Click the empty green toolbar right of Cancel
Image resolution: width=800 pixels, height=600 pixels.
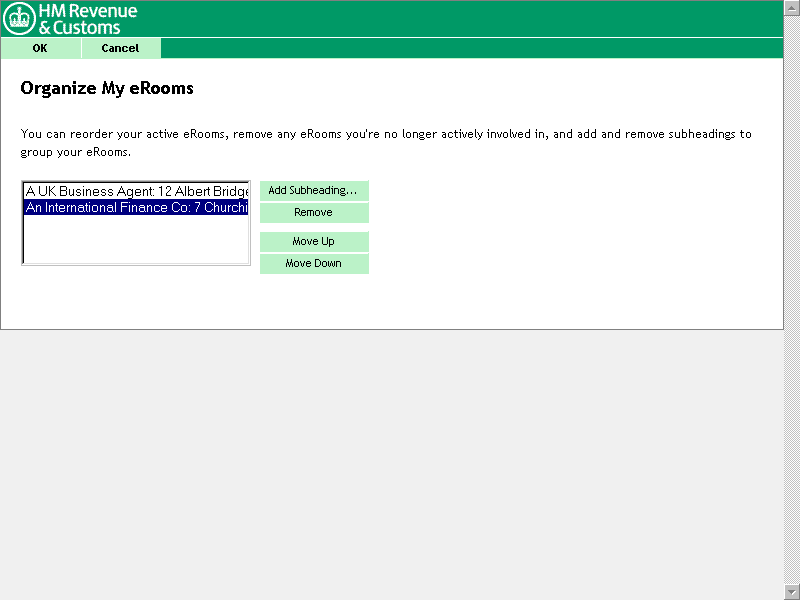pyautogui.click(x=470, y=48)
